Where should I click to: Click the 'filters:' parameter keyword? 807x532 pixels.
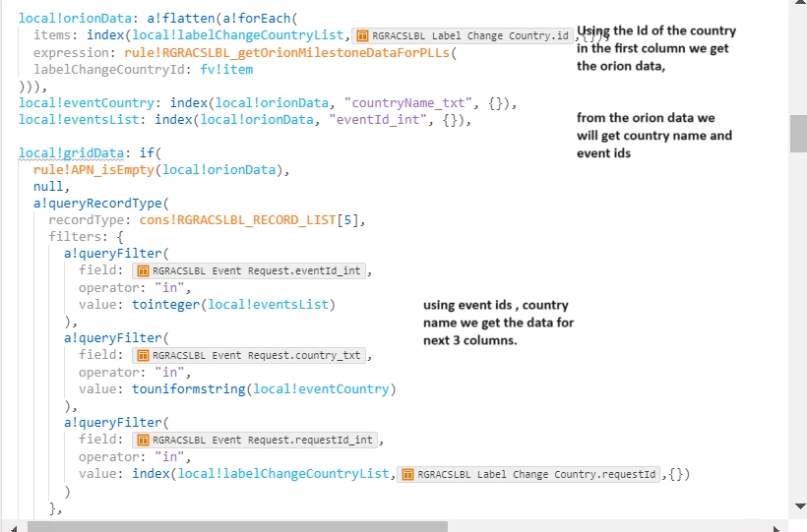(79, 237)
